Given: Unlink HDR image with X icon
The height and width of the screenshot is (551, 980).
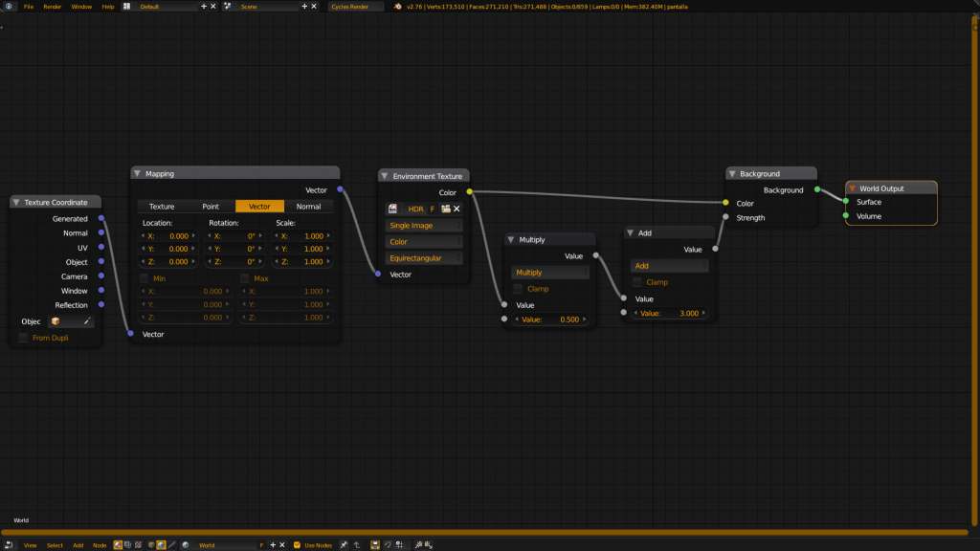Looking at the screenshot, I should 457,209.
